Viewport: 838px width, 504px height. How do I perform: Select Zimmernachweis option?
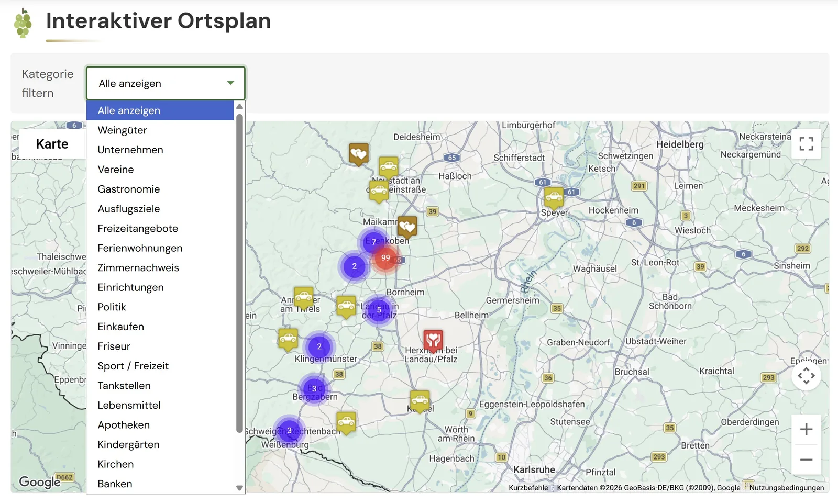click(x=160, y=267)
